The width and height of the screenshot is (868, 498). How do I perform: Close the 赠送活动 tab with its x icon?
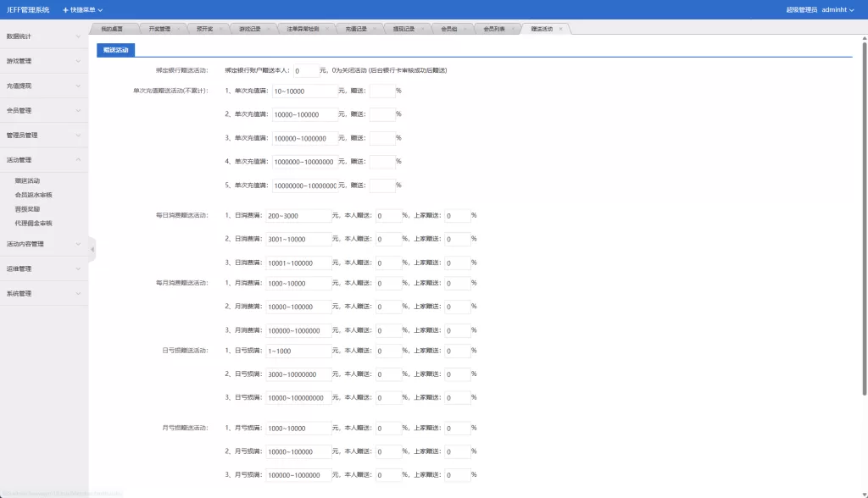(561, 29)
